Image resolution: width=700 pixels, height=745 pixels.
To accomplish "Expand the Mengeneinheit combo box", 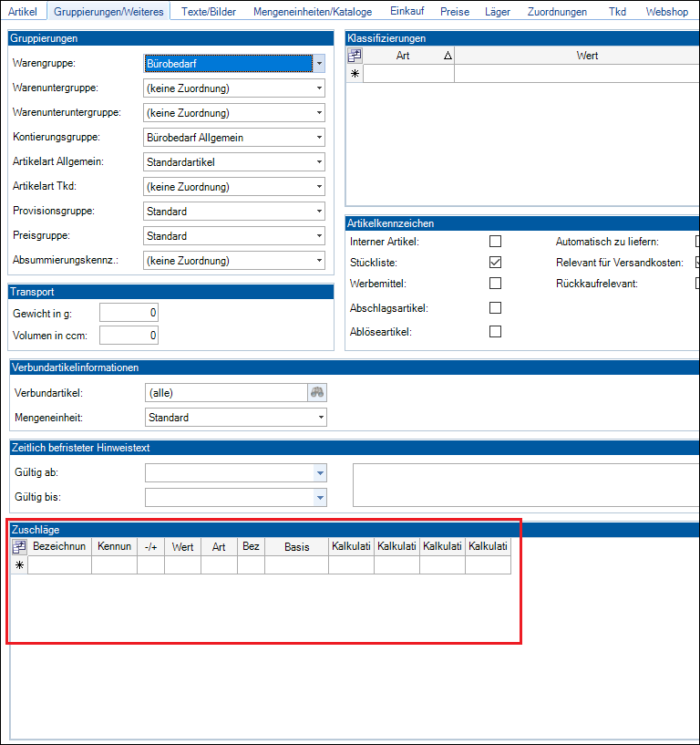I will (320, 418).
